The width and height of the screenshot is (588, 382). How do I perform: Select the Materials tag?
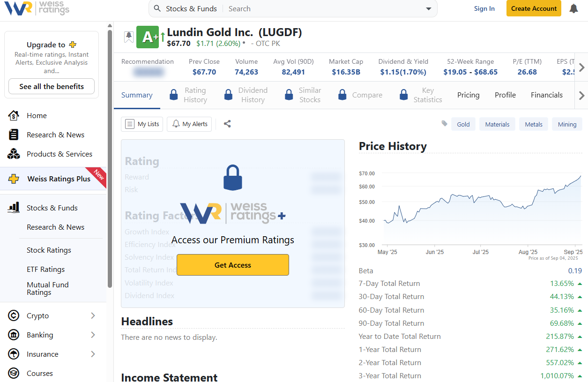pos(497,124)
